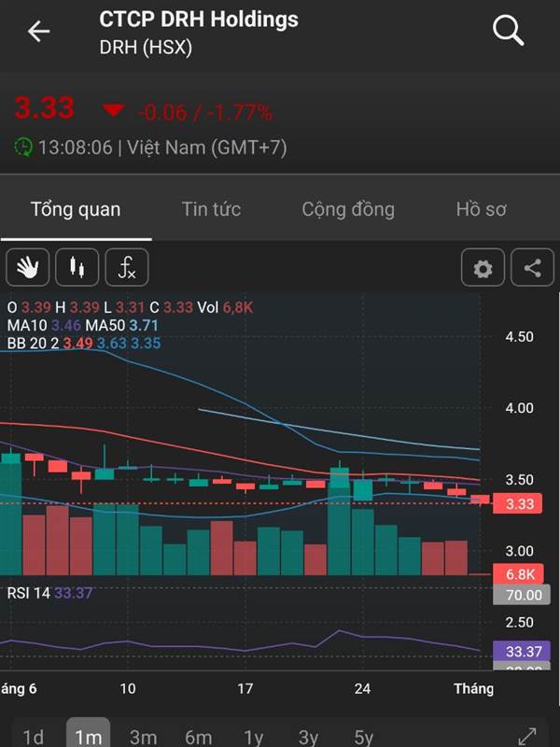
Task: Open the Cộng đồng tab
Action: (348, 209)
